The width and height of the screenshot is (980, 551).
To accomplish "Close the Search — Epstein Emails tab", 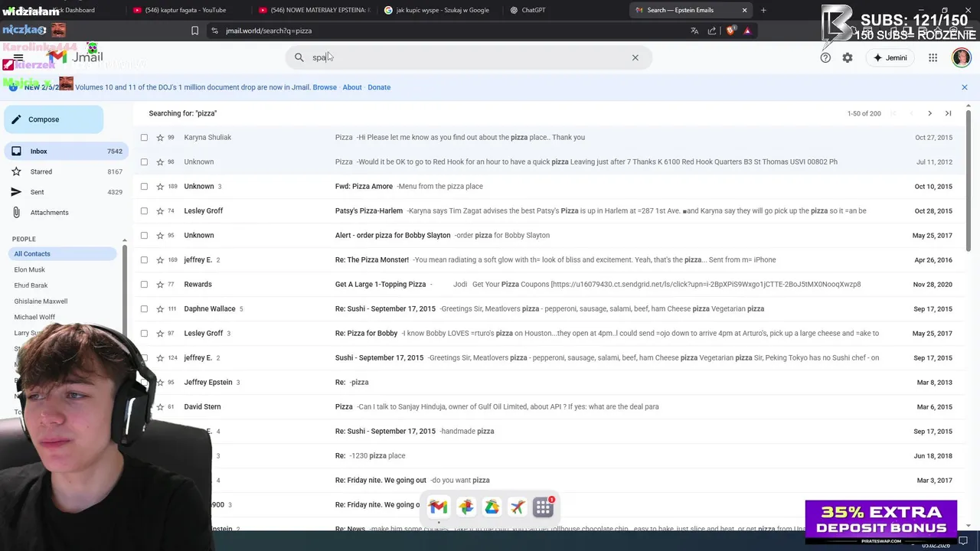I will (x=744, y=10).
